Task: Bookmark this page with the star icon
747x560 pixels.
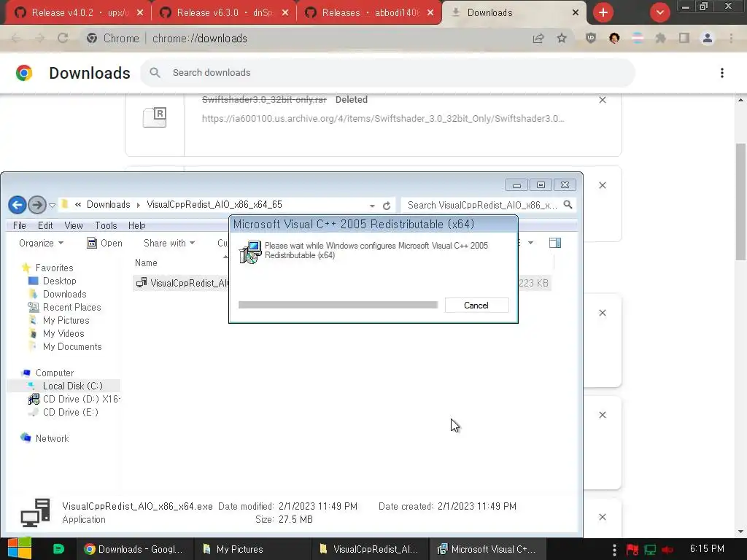Action: (562, 38)
